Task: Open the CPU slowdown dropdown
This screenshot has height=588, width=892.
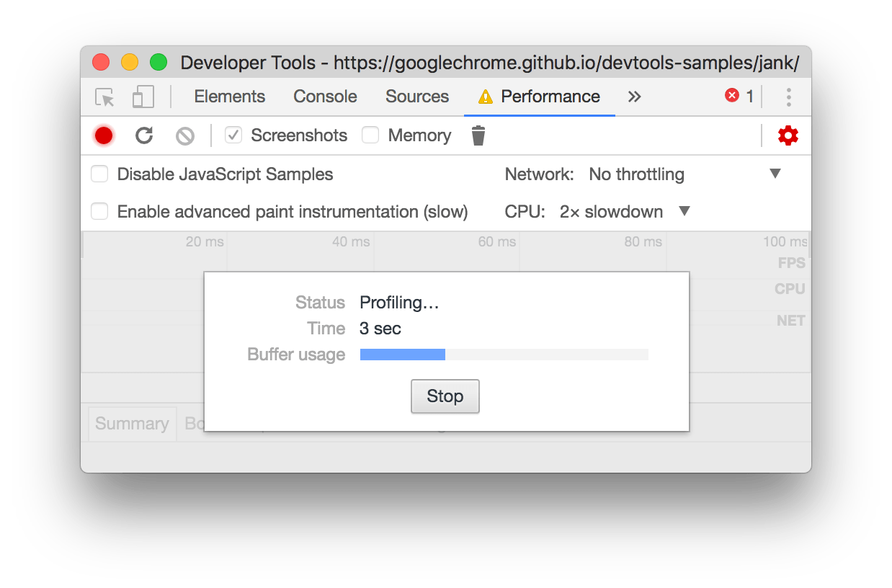Action: [625, 211]
